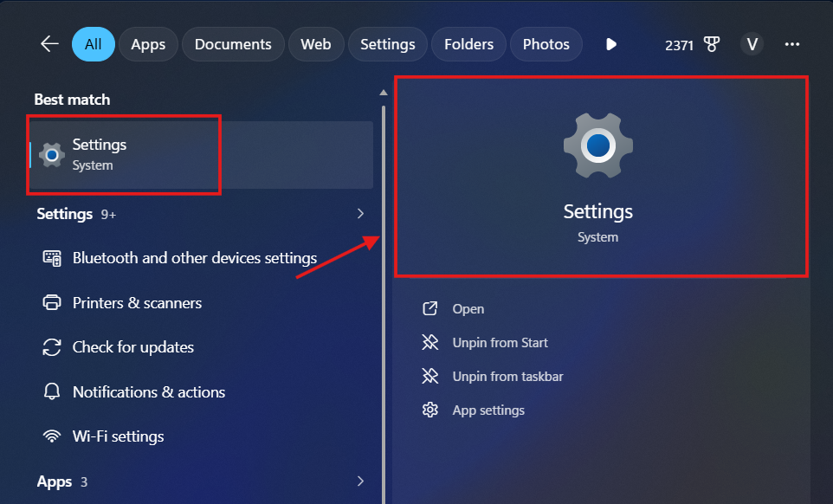
Task: Open the V account profile avatar
Action: (752, 44)
